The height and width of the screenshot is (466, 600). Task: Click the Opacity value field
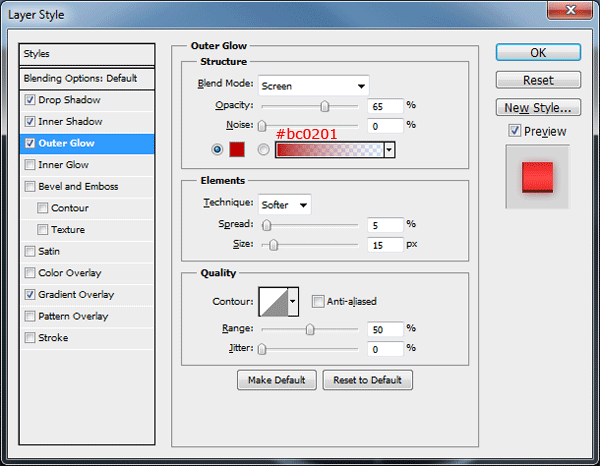(x=385, y=106)
